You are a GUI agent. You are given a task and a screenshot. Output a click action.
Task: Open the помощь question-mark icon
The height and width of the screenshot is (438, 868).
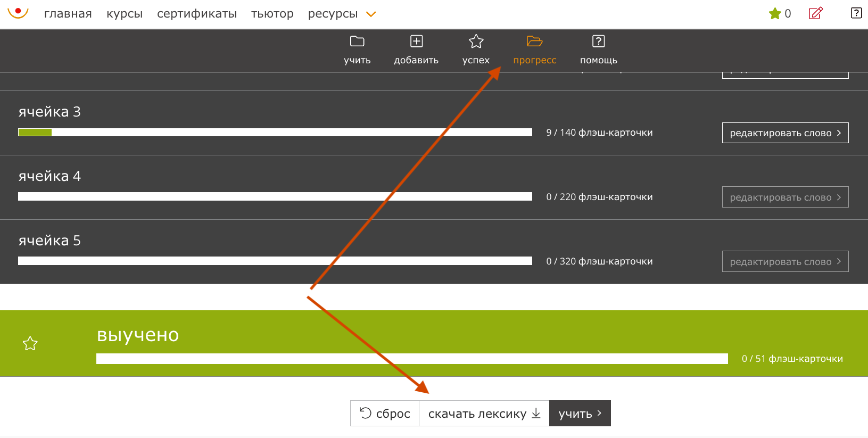(x=598, y=41)
